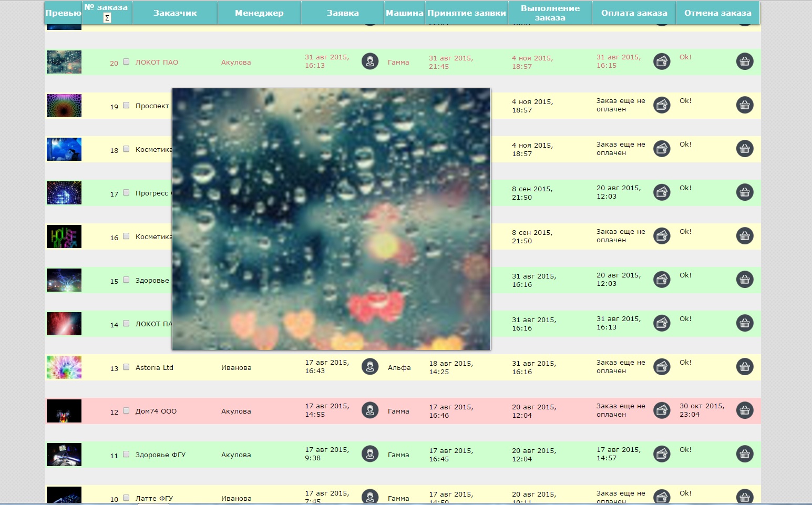812x505 pixels.
Task: Click the cancellation date 30 окт 2015, 23:04
Action: pos(702,410)
